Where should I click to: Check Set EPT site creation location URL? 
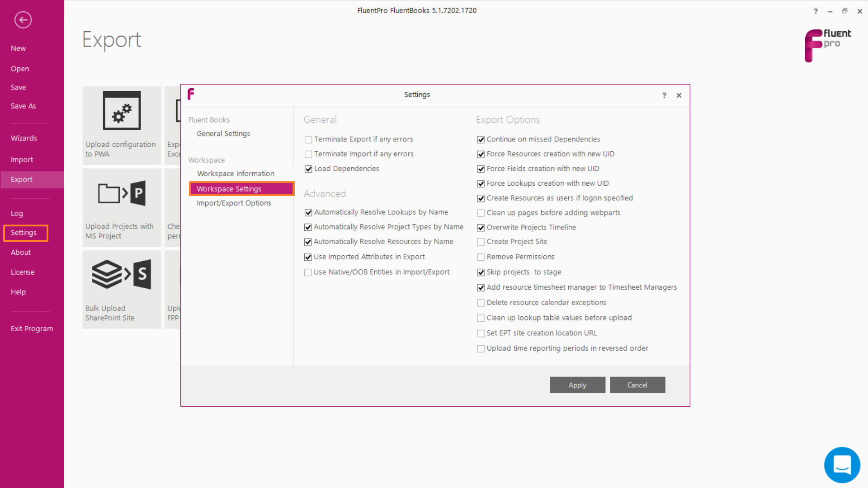click(x=481, y=333)
